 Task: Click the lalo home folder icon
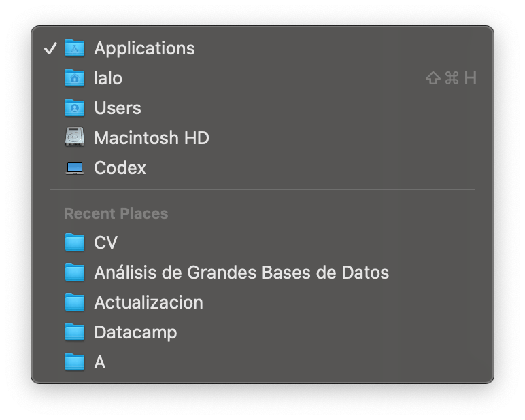point(74,78)
